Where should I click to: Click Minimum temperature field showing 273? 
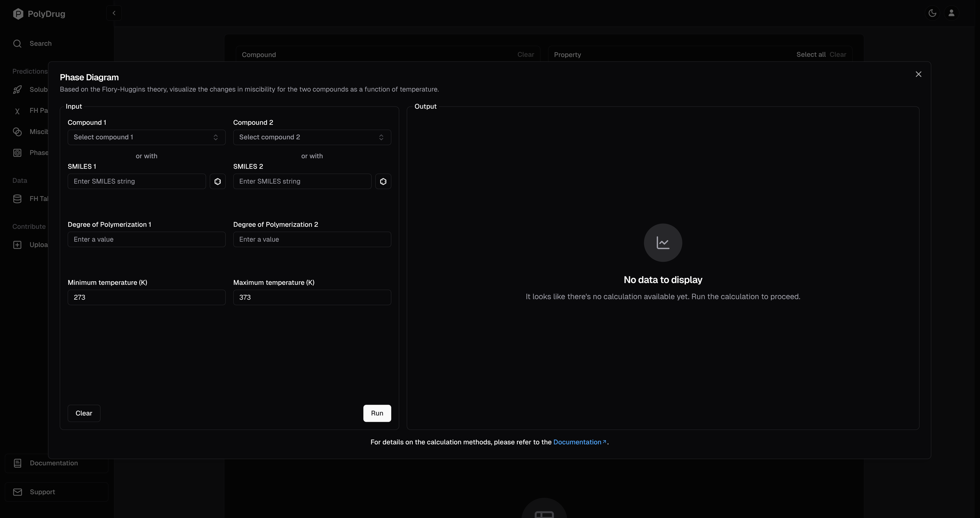click(x=146, y=297)
